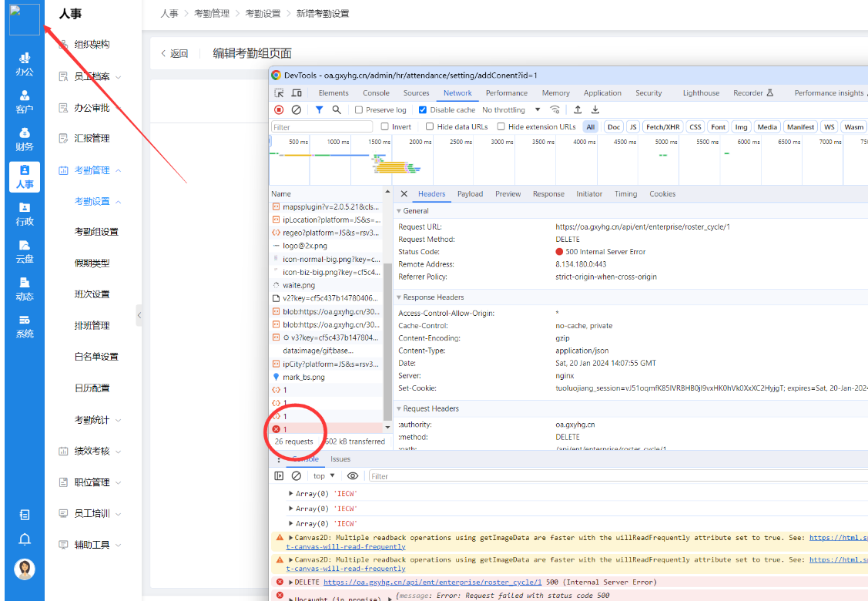Image resolution: width=868 pixels, height=601 pixels.
Task: Expand the 考勤统计 submenu
Action: [98, 420]
